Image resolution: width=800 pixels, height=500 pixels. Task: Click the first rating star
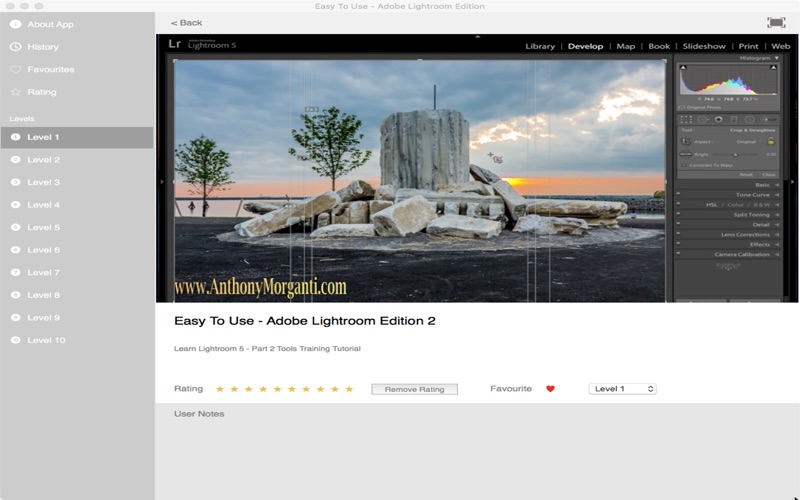[220, 389]
